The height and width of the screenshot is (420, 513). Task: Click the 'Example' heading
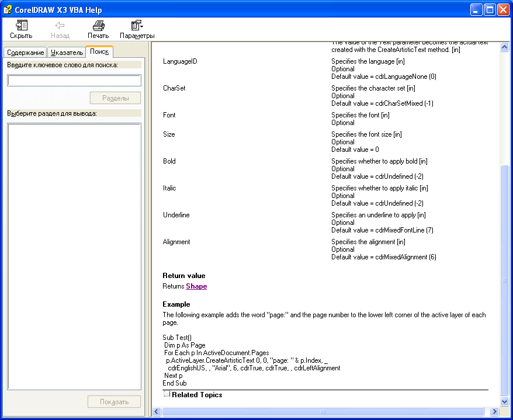coord(176,304)
